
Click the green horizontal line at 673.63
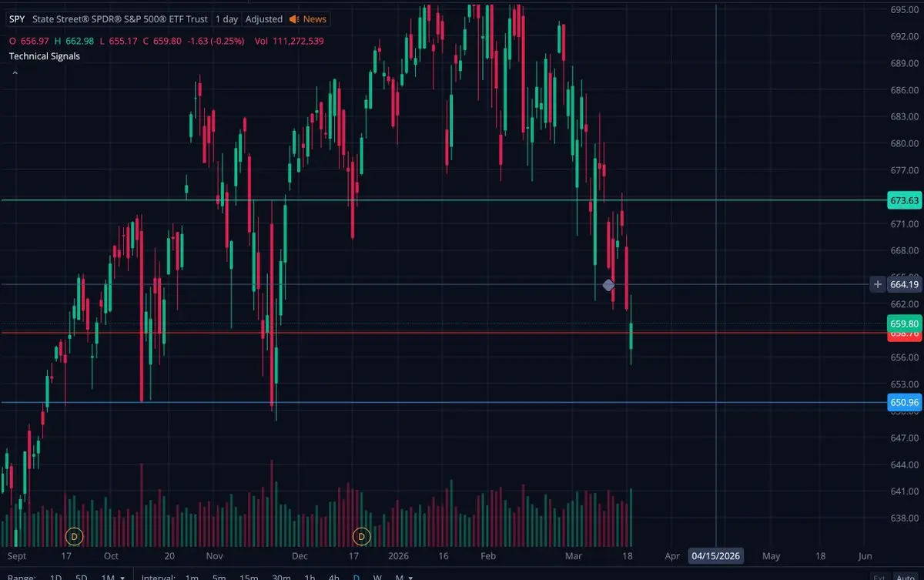[x=443, y=200]
